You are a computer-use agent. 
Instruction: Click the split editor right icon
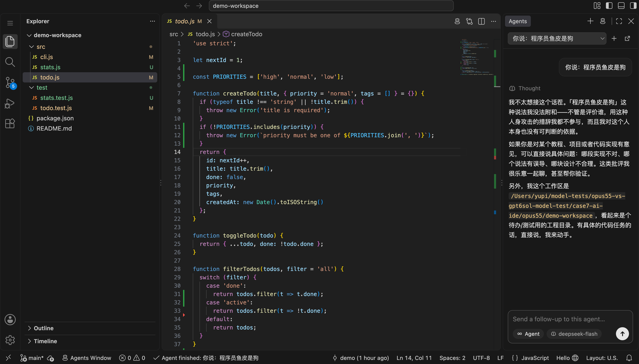point(481,21)
